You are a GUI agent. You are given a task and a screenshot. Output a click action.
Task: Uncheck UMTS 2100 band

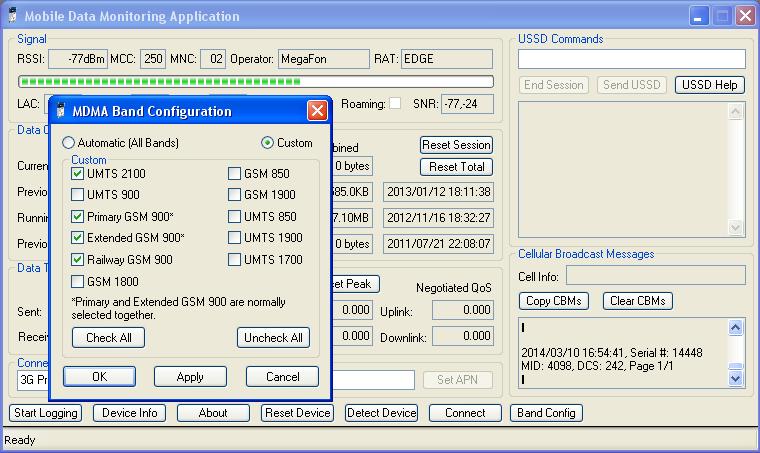pos(77,173)
